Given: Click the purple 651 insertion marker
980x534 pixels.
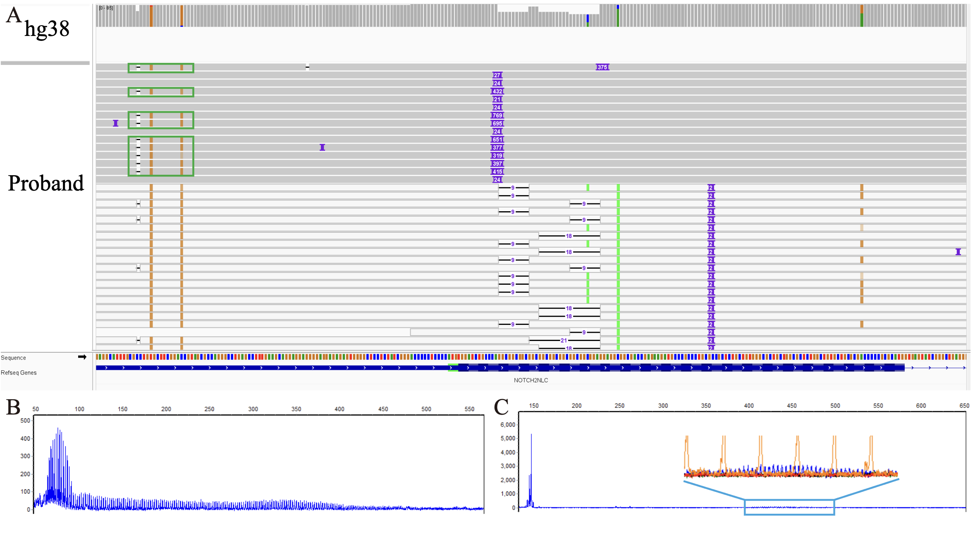Looking at the screenshot, I should tap(497, 140).
